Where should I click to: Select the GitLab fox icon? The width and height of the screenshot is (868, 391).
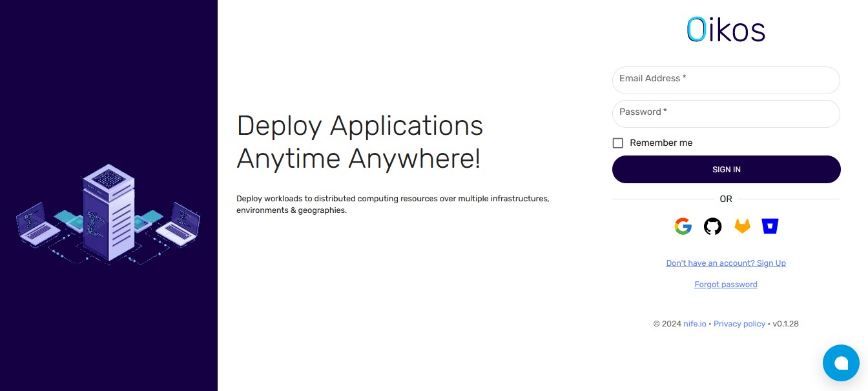(x=742, y=226)
